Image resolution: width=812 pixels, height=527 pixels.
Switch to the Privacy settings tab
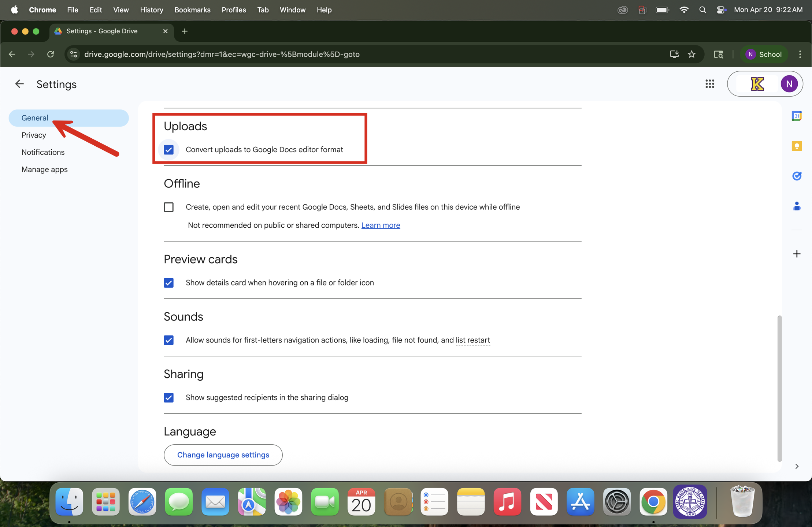pos(34,135)
